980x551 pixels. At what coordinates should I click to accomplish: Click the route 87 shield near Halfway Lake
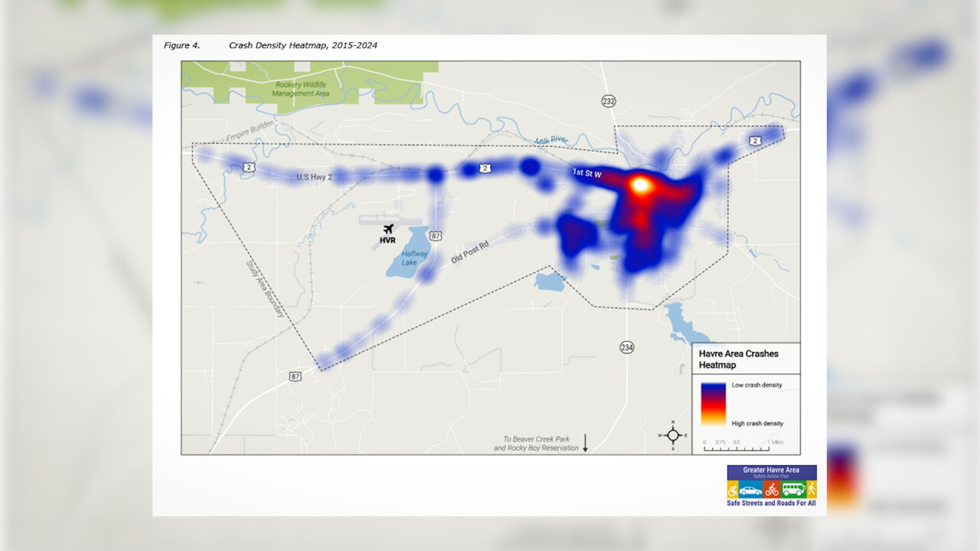click(x=434, y=236)
